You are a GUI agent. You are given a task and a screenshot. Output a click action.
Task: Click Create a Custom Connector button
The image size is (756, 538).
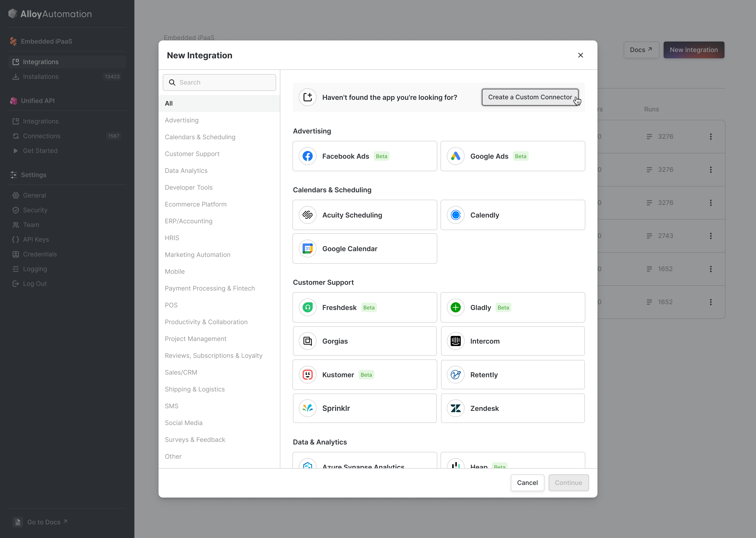click(530, 97)
